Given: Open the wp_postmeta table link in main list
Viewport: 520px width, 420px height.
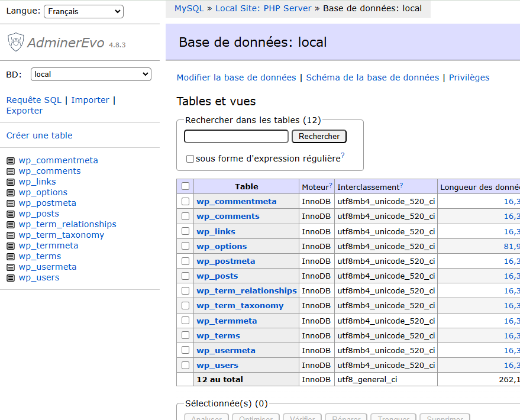Looking at the screenshot, I should click(226, 261).
